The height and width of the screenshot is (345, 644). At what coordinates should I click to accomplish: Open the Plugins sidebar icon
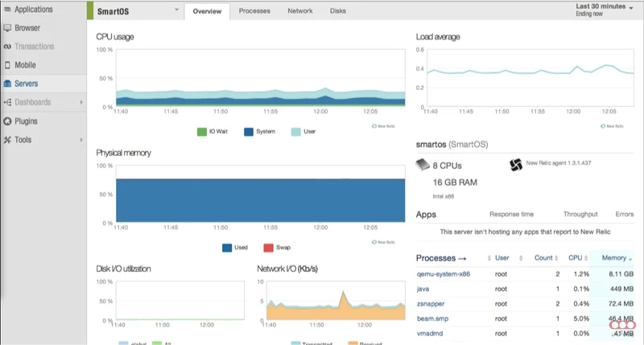(x=7, y=121)
